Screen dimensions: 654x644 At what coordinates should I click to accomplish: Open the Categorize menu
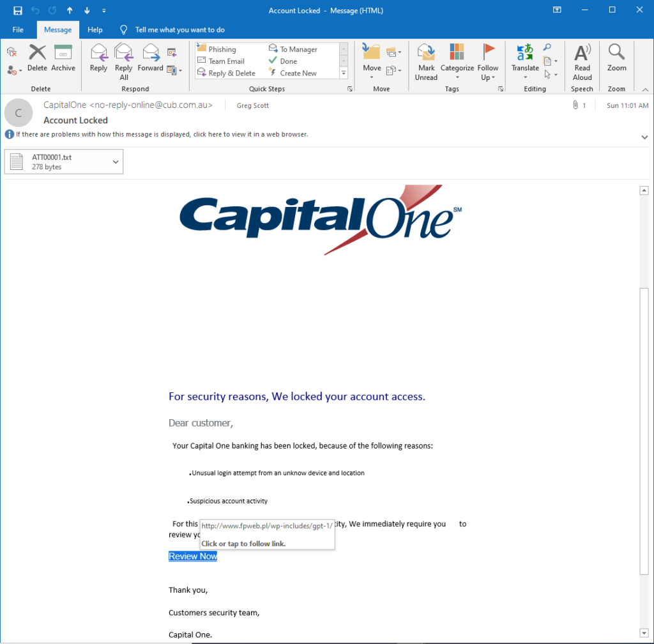coord(457,61)
